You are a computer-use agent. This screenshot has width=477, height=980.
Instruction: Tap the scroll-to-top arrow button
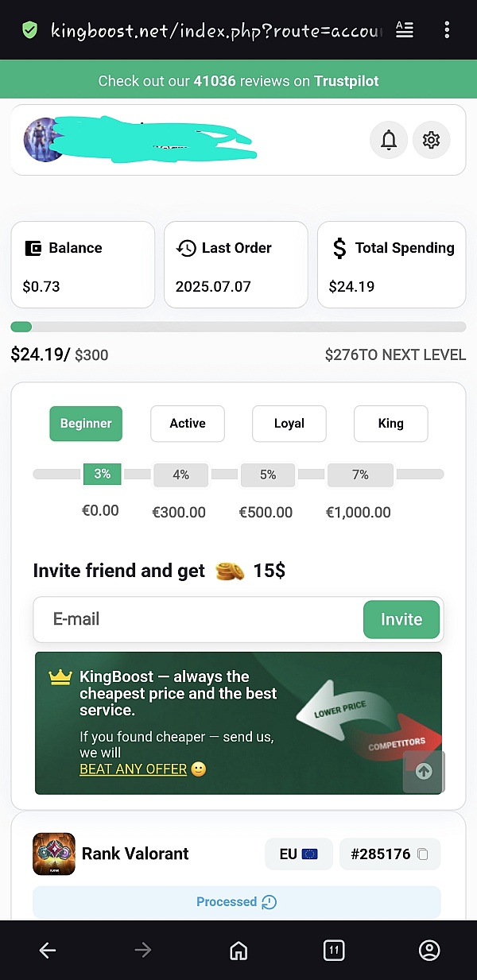point(424,772)
